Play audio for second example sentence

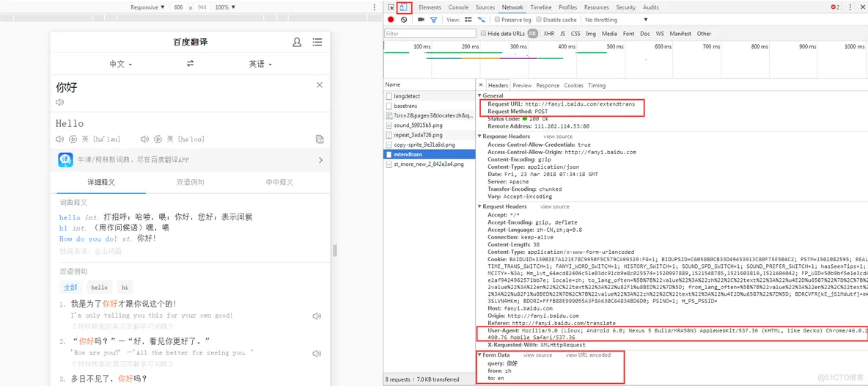pyautogui.click(x=317, y=353)
